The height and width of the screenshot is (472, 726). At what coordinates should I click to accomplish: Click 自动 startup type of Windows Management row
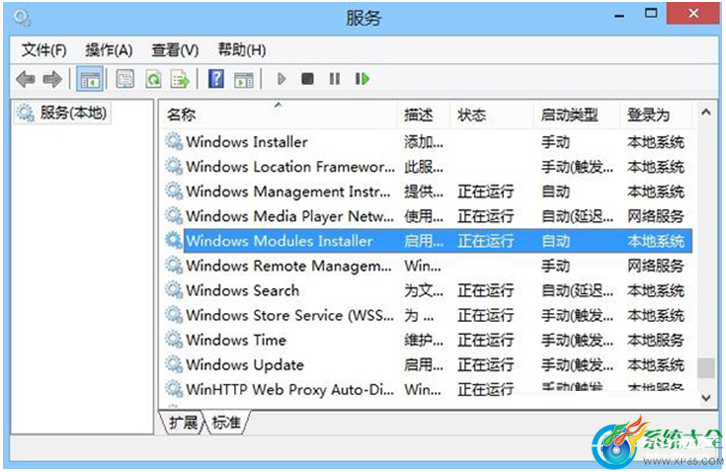tap(556, 191)
